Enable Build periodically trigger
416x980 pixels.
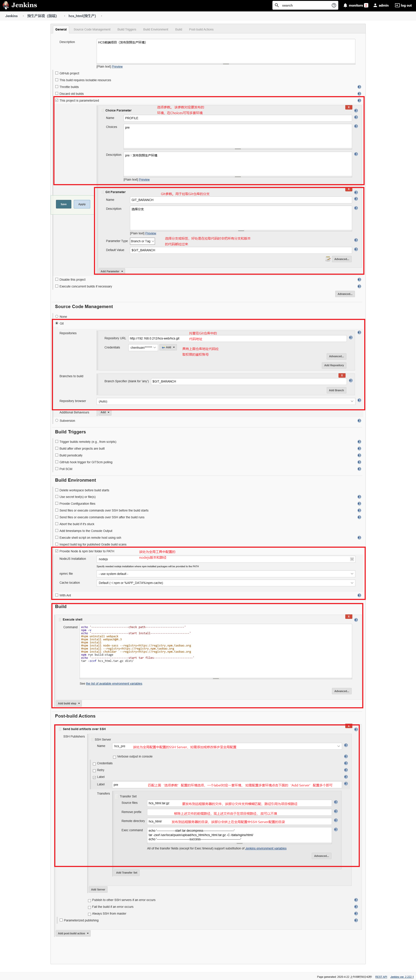click(57, 455)
